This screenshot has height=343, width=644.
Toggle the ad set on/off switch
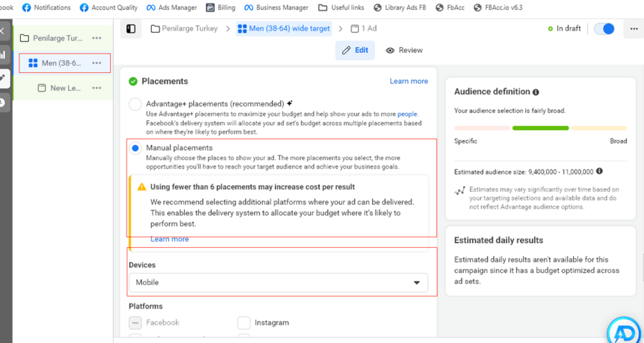click(604, 29)
